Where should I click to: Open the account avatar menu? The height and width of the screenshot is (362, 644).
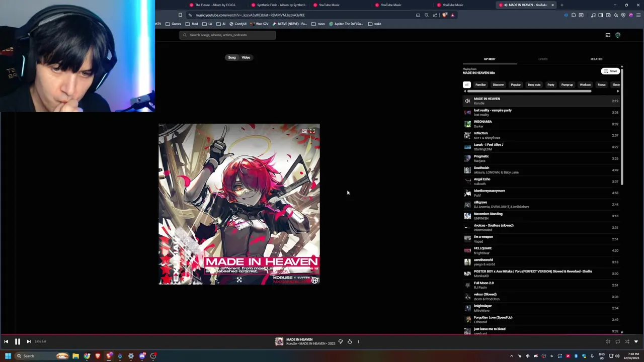tap(618, 35)
